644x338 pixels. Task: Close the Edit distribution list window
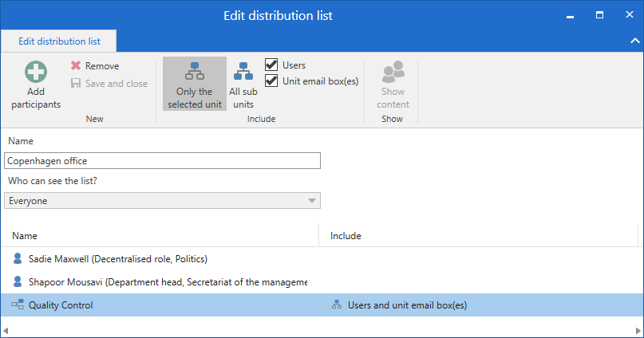click(x=629, y=15)
